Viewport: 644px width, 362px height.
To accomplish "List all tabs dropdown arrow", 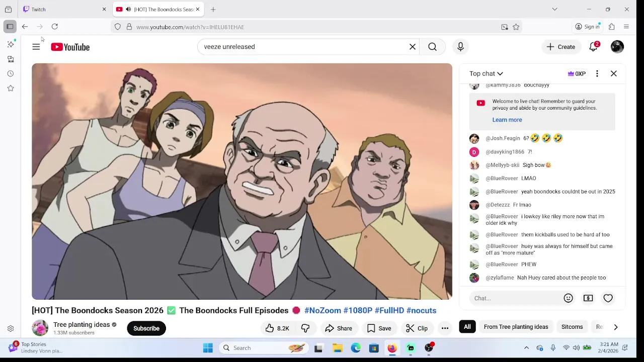I will pos(554,9).
